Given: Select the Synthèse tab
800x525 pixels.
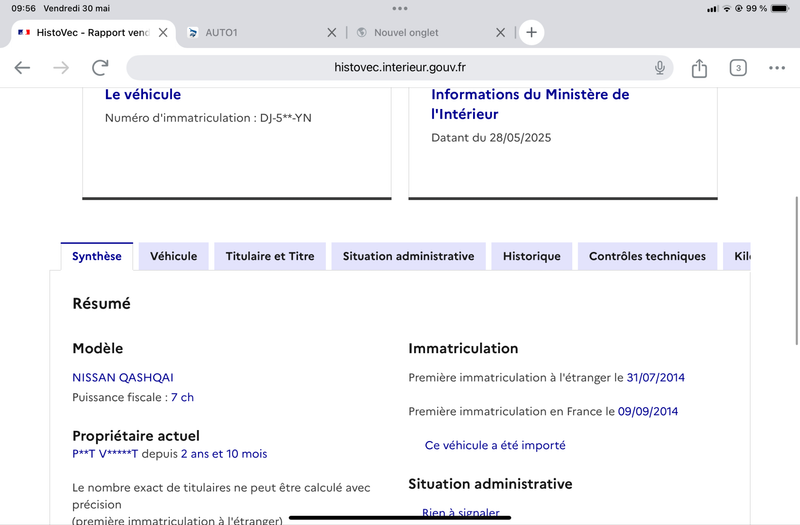Looking at the screenshot, I should point(97,256).
